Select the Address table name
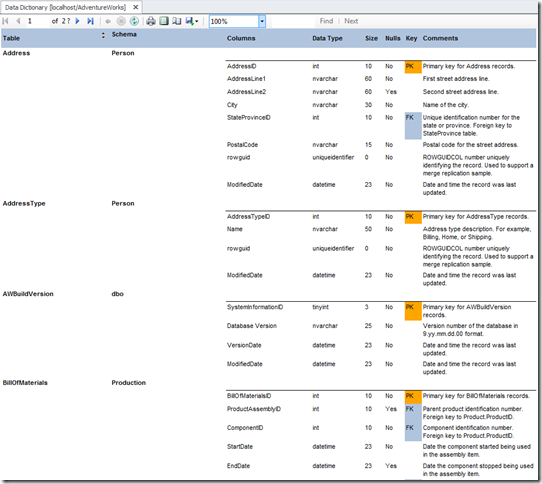The height and width of the screenshot is (484, 542). pyautogui.click(x=16, y=53)
